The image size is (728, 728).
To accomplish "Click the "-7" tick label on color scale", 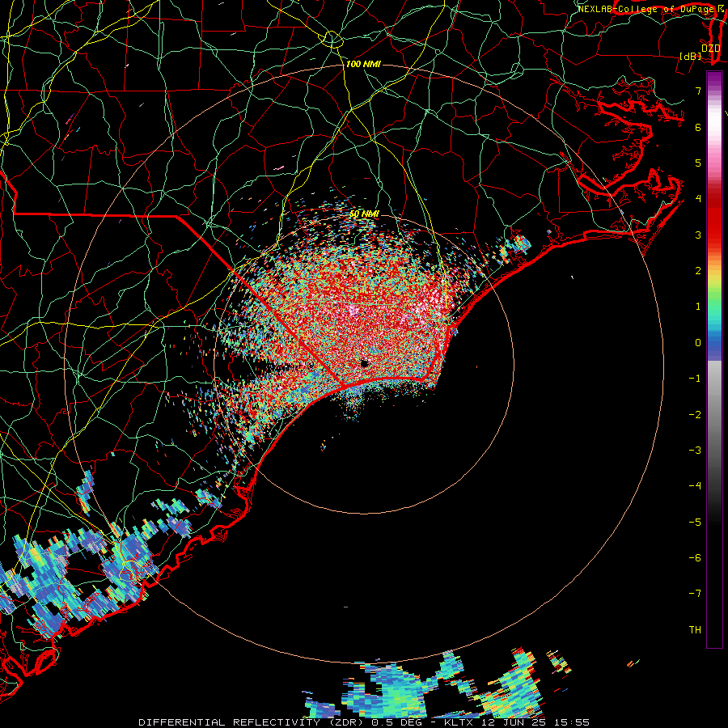I will [x=695, y=594].
